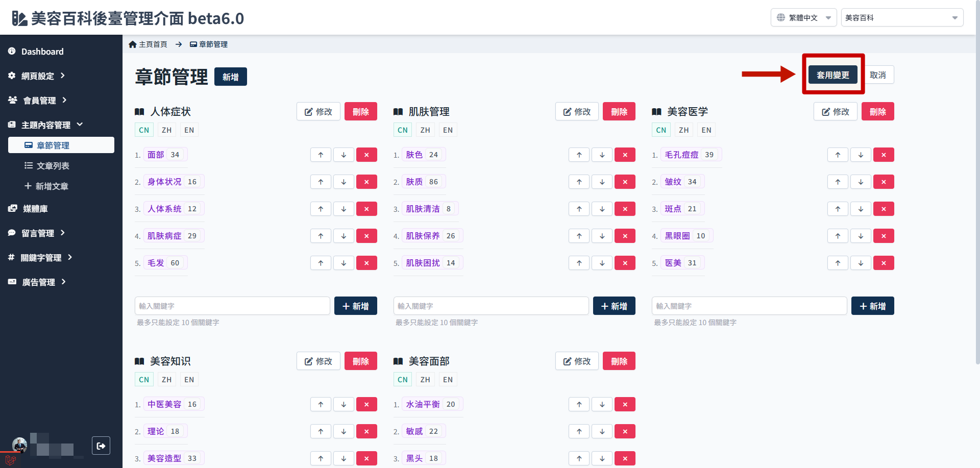Open the 繁體中文 language dropdown
Image resolution: width=980 pixels, height=468 pixels.
click(803, 17)
